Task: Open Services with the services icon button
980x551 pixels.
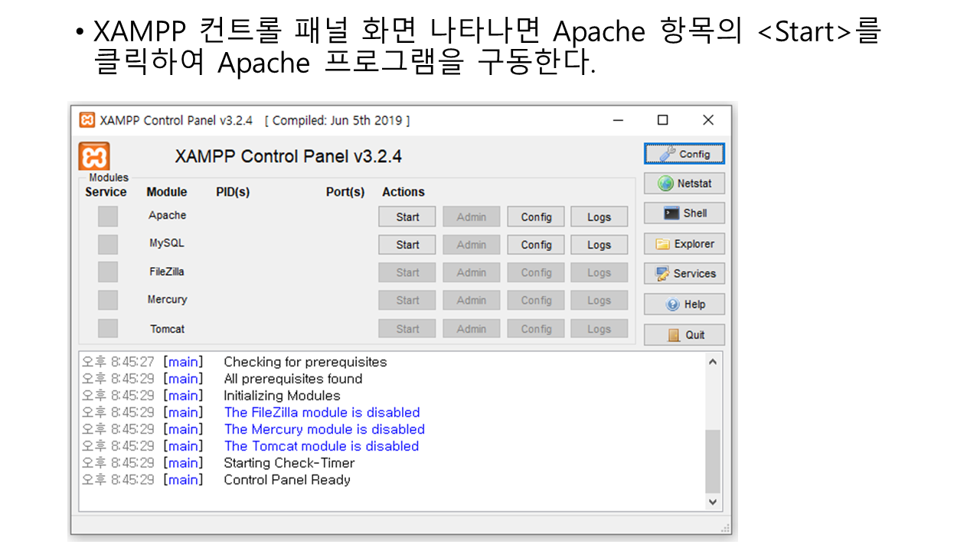Action: [684, 274]
